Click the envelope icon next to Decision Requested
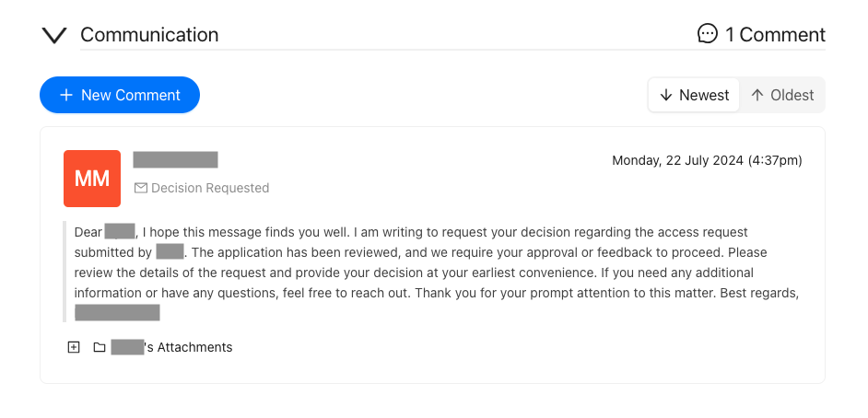The width and height of the screenshot is (868, 418). [141, 189]
